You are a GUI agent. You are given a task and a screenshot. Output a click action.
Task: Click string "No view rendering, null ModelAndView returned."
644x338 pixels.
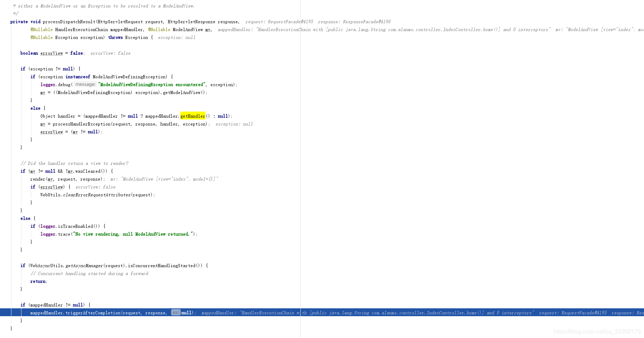(x=134, y=234)
